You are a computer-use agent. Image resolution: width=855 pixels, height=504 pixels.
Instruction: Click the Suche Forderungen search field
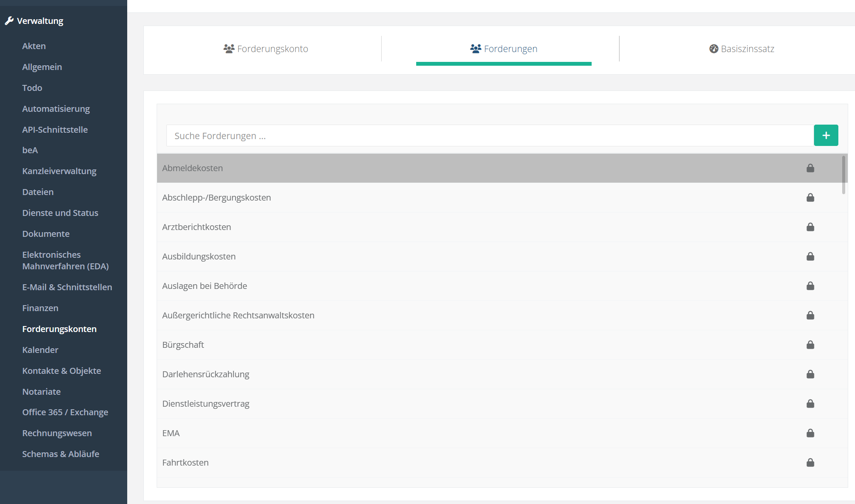pyautogui.click(x=490, y=136)
